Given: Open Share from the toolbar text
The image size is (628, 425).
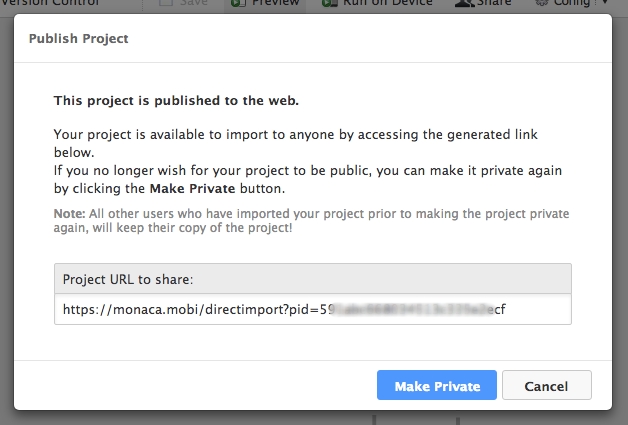Looking at the screenshot, I should click(x=494, y=3).
